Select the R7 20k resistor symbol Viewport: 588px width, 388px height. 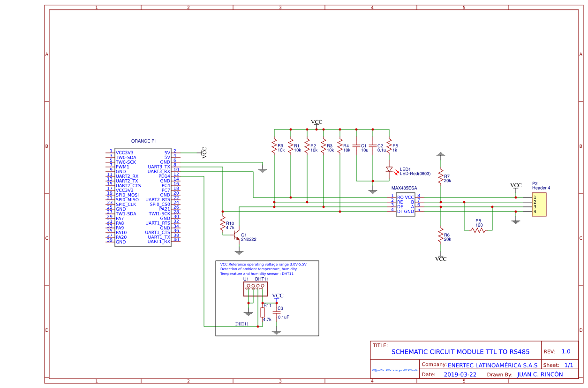coord(441,176)
